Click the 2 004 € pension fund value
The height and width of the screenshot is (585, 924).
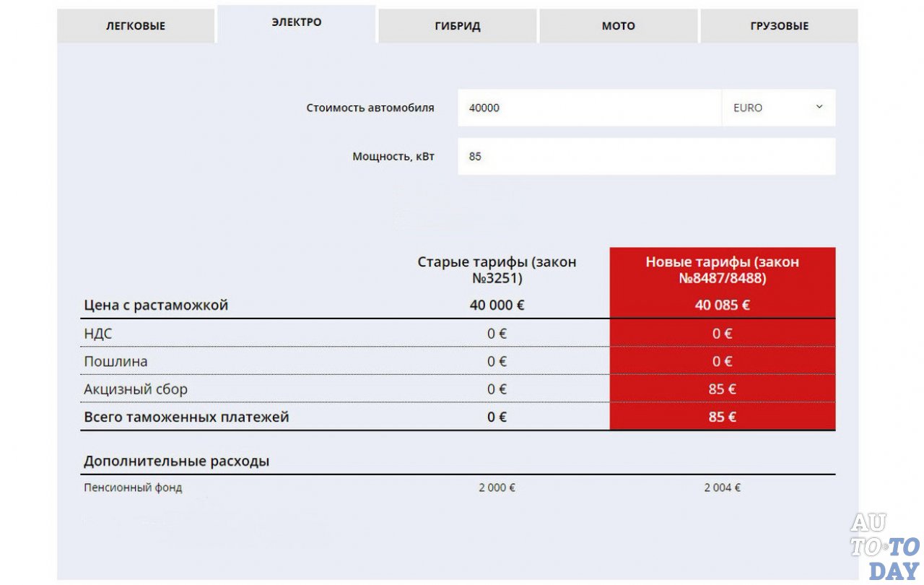[x=723, y=487]
